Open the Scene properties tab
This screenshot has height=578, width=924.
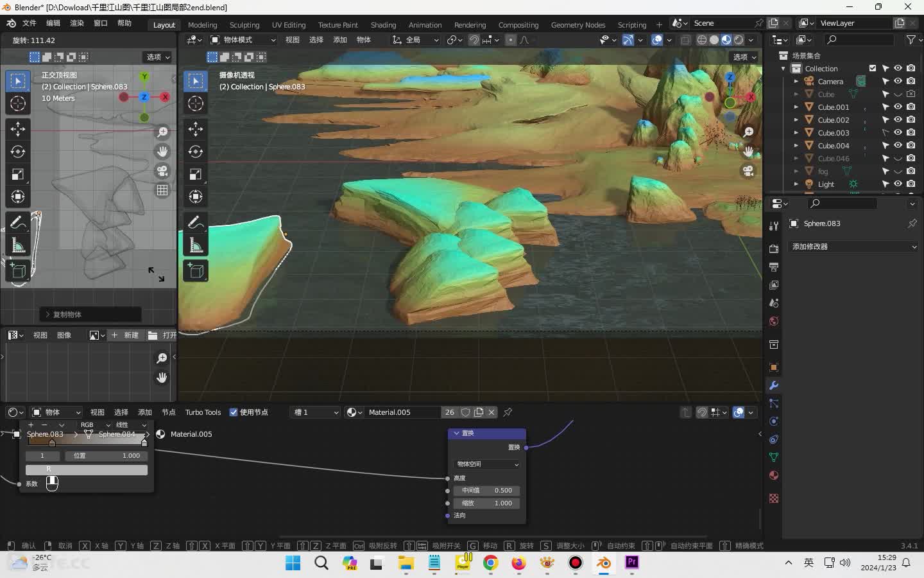coord(774,302)
